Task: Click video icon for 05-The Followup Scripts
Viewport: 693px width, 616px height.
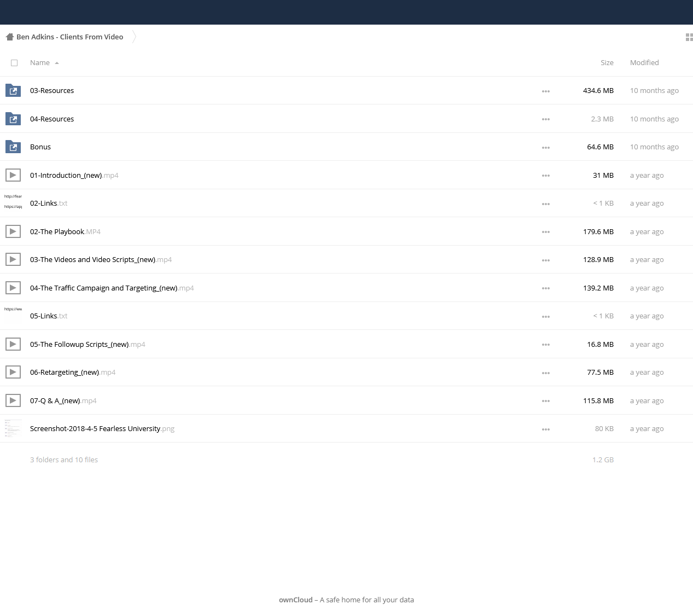Action: [x=13, y=344]
